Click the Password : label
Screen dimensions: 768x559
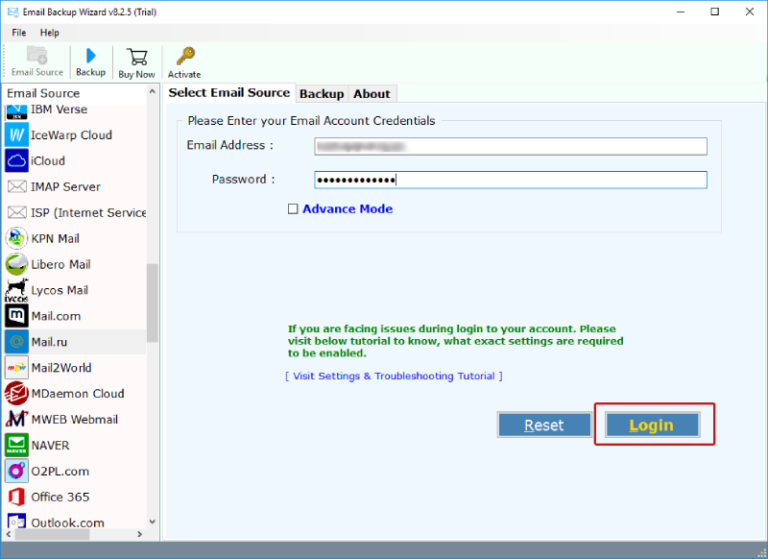pyautogui.click(x=243, y=179)
